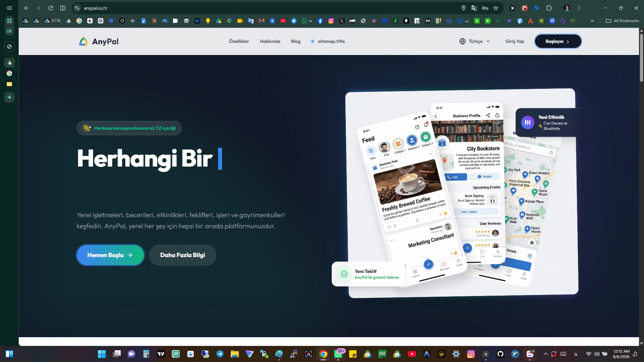The height and width of the screenshot is (362, 644).
Task: Expand the vertical tabs sidebar toggle
Action: [9, 8]
